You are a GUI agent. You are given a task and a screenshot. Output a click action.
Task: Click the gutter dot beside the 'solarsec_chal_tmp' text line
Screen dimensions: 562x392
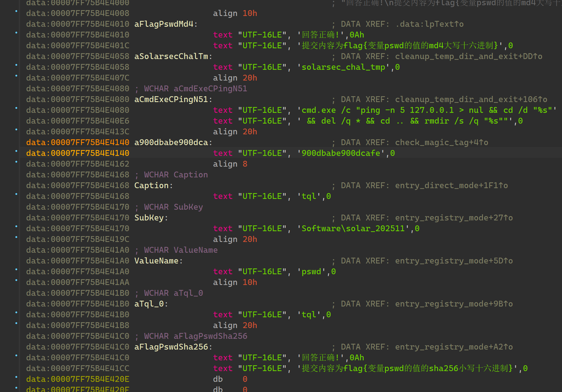tap(16, 65)
